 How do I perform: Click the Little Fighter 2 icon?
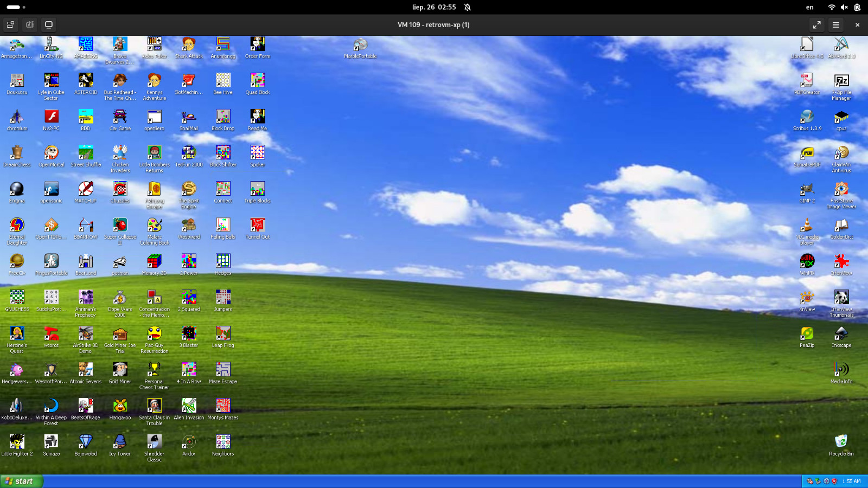click(17, 442)
